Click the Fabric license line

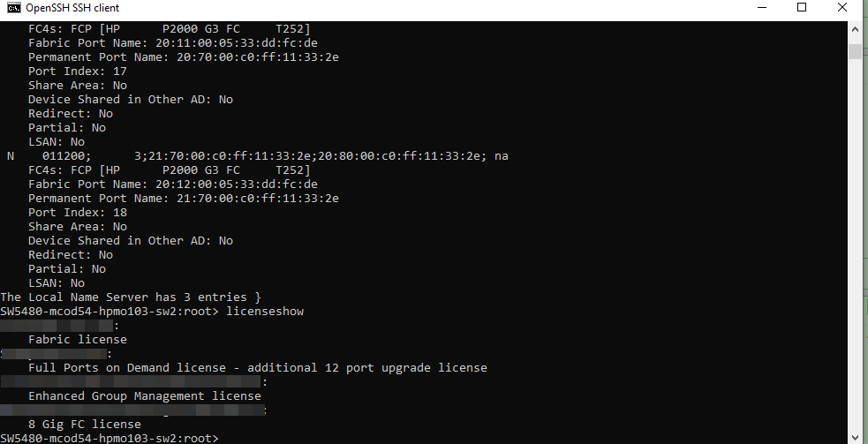78,339
